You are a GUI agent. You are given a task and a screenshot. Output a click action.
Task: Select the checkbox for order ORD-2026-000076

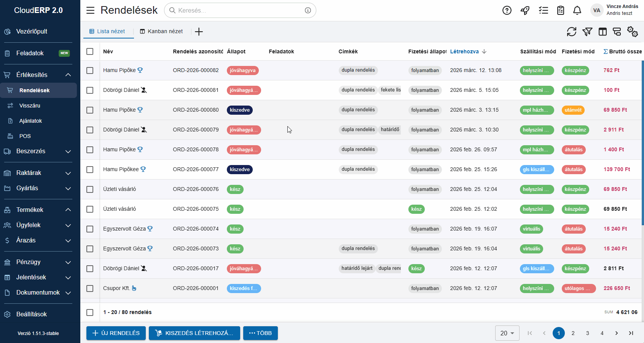point(90,189)
